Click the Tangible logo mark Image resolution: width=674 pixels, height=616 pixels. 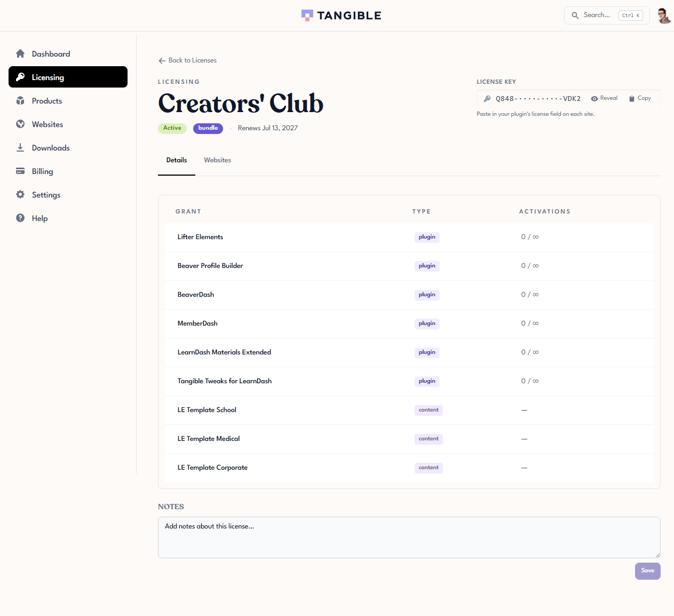click(307, 15)
